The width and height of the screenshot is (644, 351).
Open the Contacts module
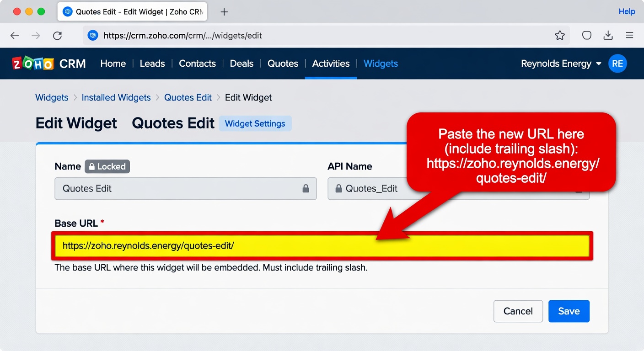(197, 64)
